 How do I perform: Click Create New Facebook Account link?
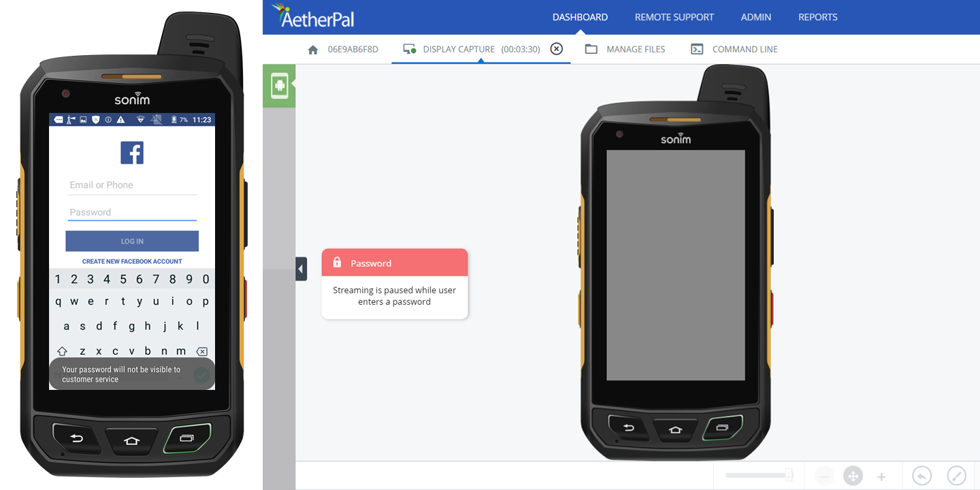pos(132,261)
